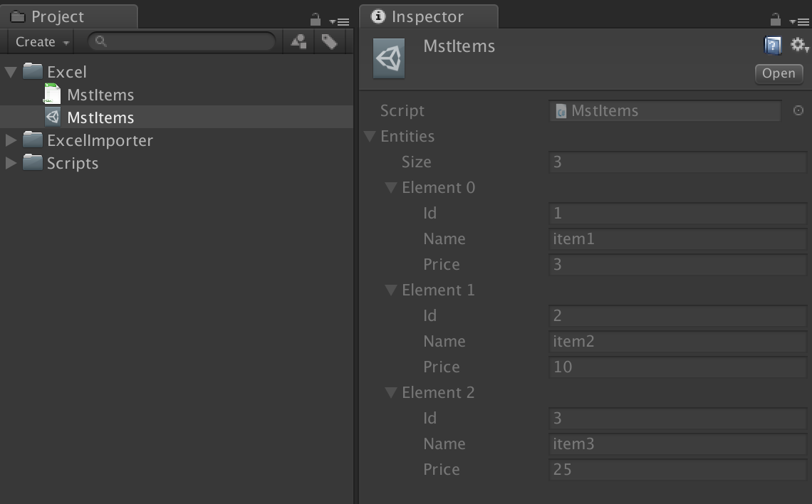Screen dimensions: 812x504
Task: Open the Inspector help documentation icon
Action: [771, 45]
